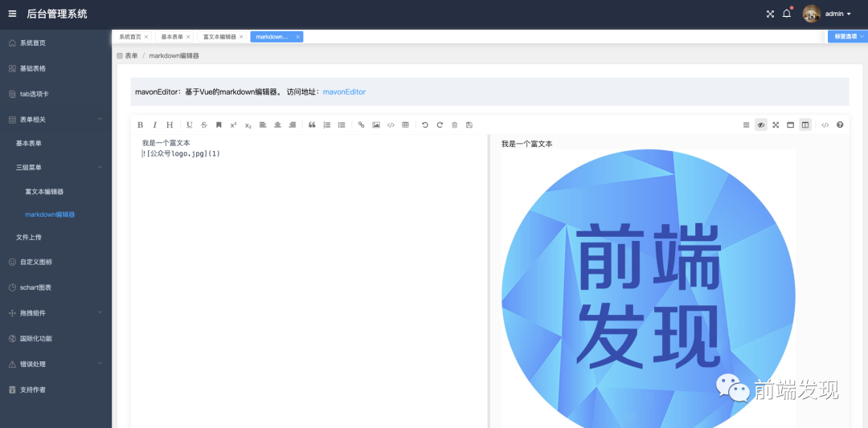Open 支持作者 in the sidebar
The height and width of the screenshot is (428, 868).
tap(55, 389)
